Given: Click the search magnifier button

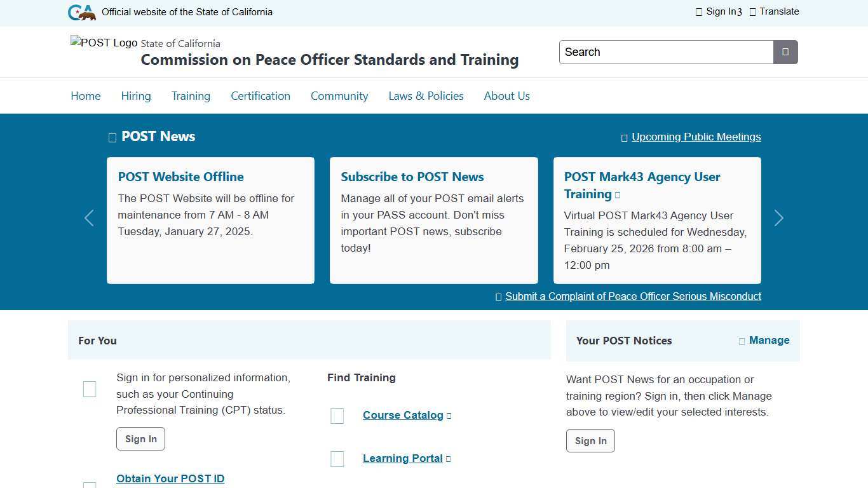Looking at the screenshot, I should 785,52.
